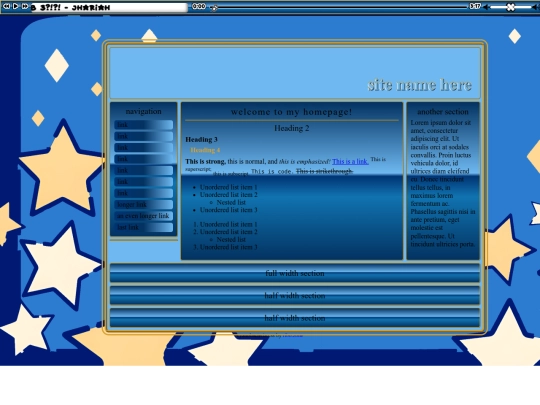Click the "Lorem ipsum dolor sit" paragraph
This screenshot has width=540, height=405.
[443, 183]
